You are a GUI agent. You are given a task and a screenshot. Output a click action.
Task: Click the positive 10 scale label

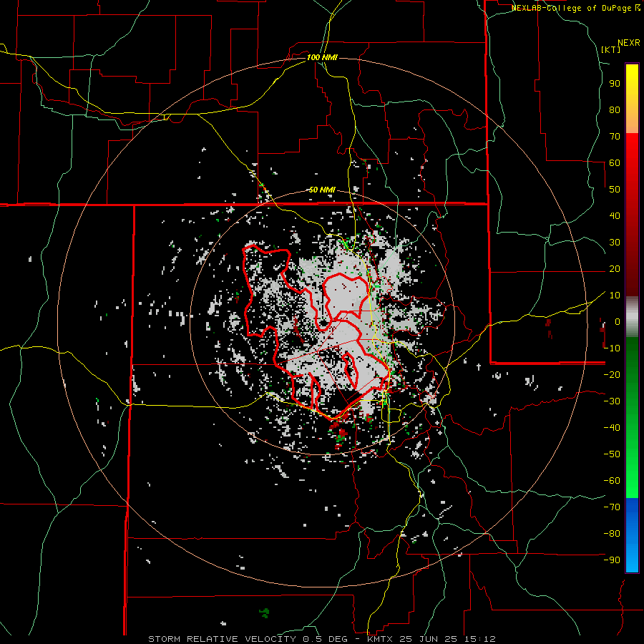(x=615, y=296)
